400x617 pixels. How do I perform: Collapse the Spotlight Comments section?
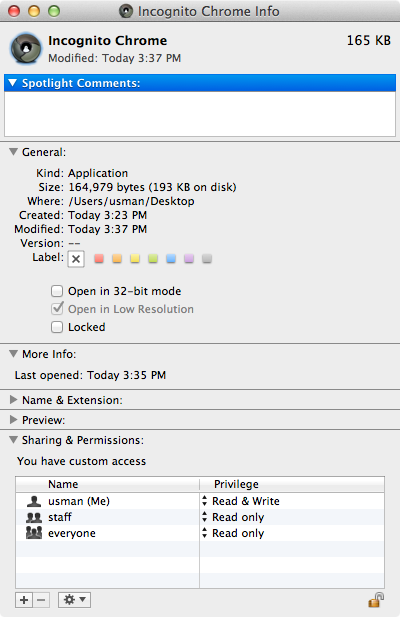[x=13, y=83]
